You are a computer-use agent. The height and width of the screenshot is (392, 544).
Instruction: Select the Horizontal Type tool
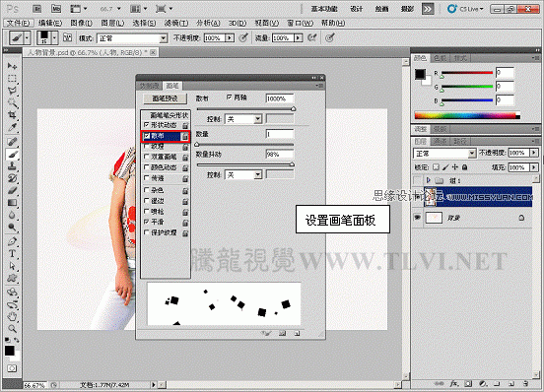coord(12,254)
